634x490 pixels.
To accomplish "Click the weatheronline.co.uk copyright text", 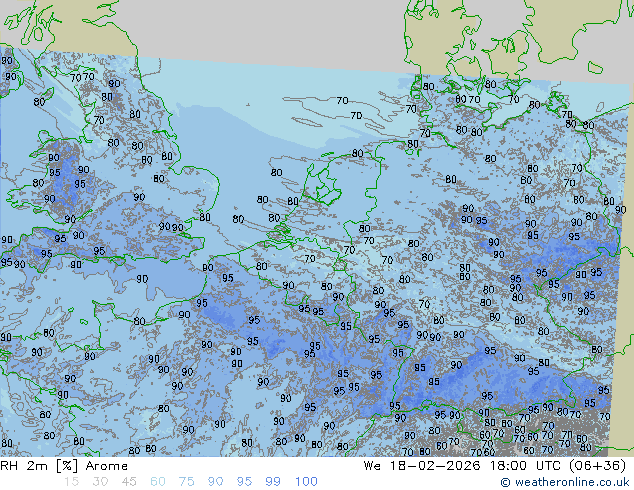I will [565, 482].
